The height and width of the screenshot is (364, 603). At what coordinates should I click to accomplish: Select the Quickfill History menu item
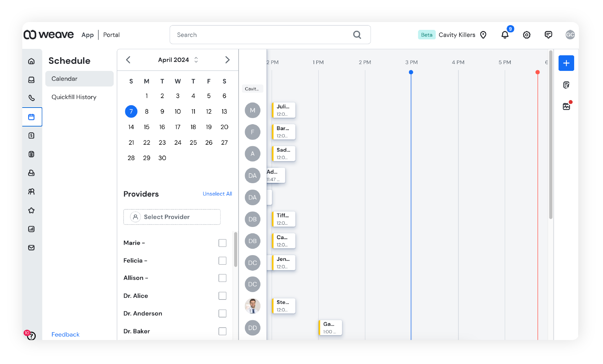(x=74, y=97)
